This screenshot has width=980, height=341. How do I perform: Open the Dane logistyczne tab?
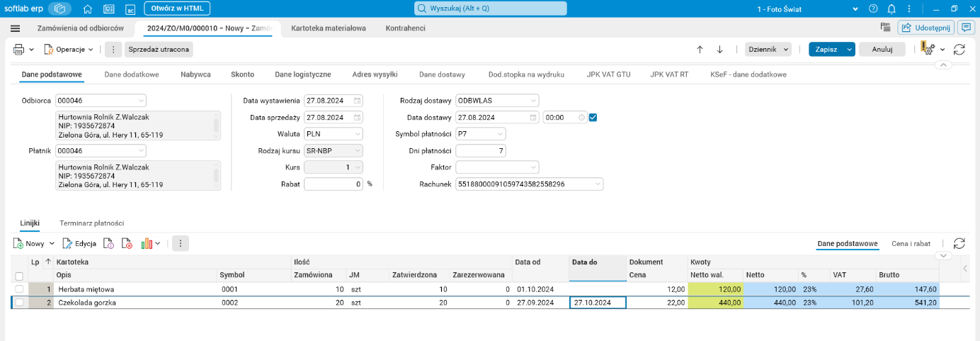[x=303, y=74]
